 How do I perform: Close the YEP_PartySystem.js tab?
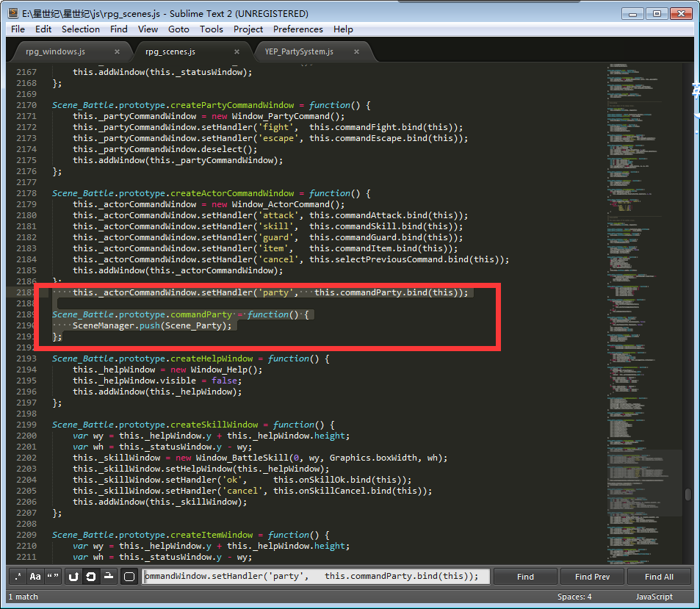357,52
